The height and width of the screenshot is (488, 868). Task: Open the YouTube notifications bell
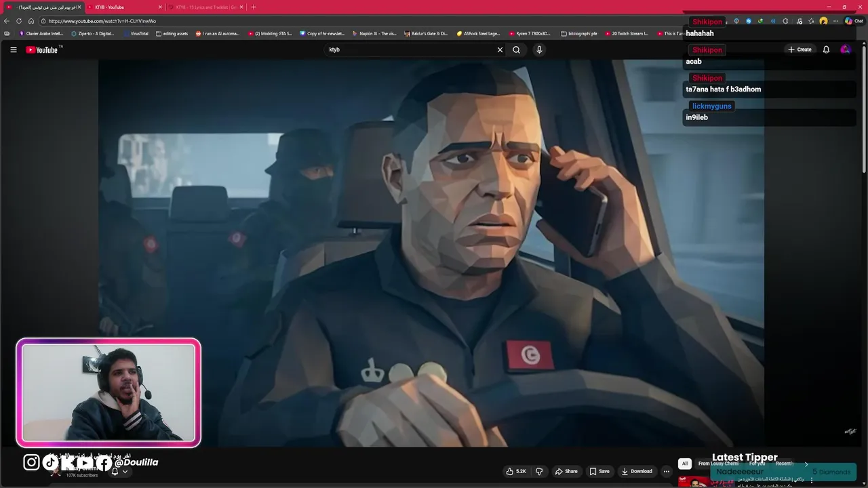coord(826,49)
